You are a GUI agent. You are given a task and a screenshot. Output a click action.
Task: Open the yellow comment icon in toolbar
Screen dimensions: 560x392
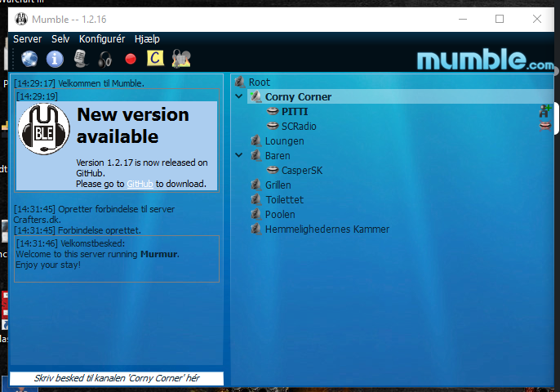pos(155,58)
